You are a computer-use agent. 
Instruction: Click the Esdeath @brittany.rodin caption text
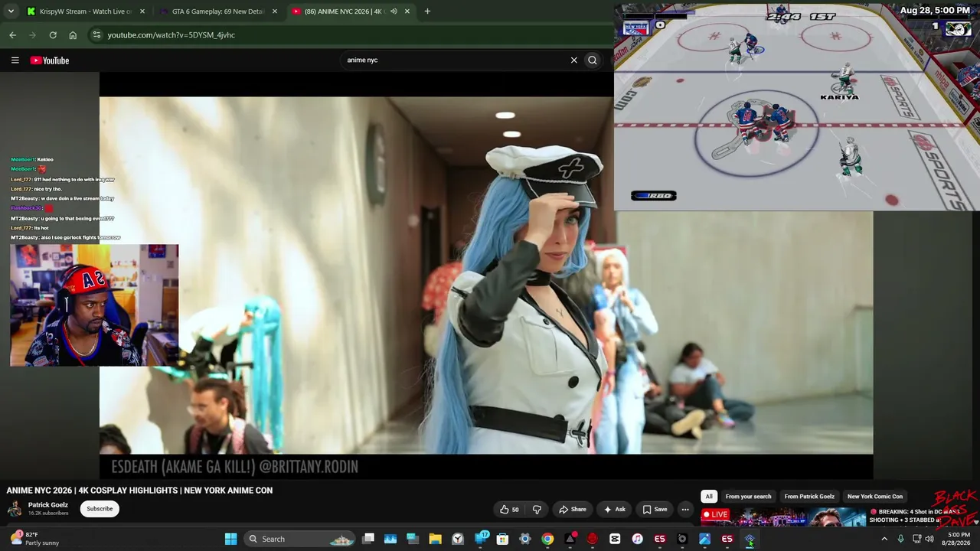pyautogui.click(x=234, y=467)
